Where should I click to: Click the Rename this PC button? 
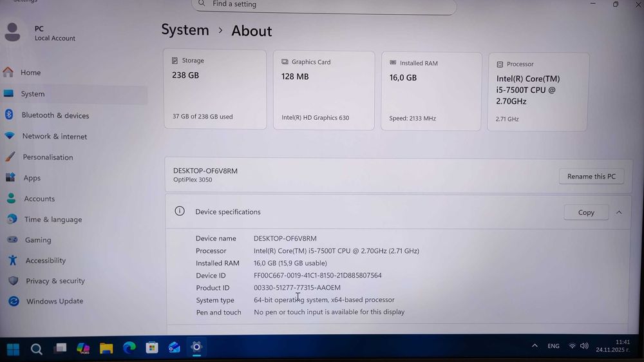[x=591, y=176]
